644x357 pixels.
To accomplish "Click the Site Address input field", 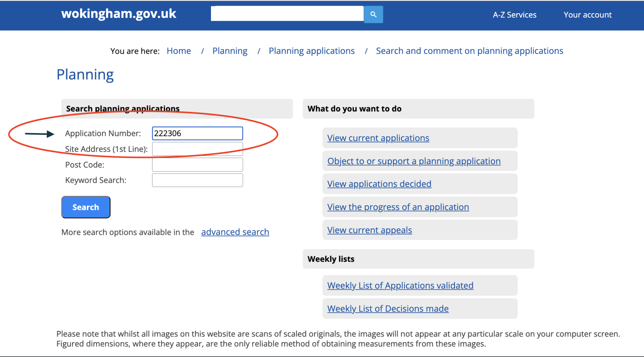I will pyautogui.click(x=197, y=149).
